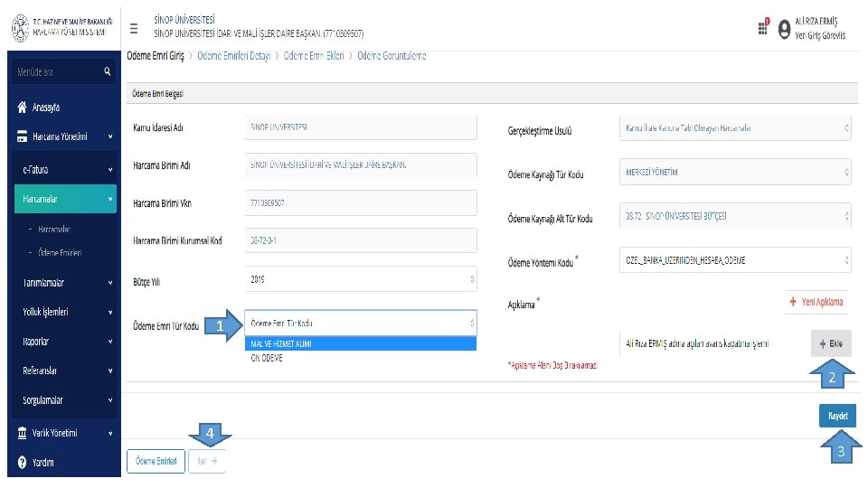This screenshot has height=488, width=868.
Task: Click the Ödeme Emri Giriş breadcrumb
Action: point(156,56)
